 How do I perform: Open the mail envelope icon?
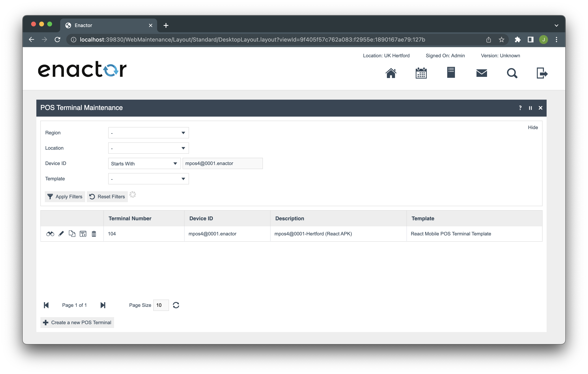(x=482, y=73)
